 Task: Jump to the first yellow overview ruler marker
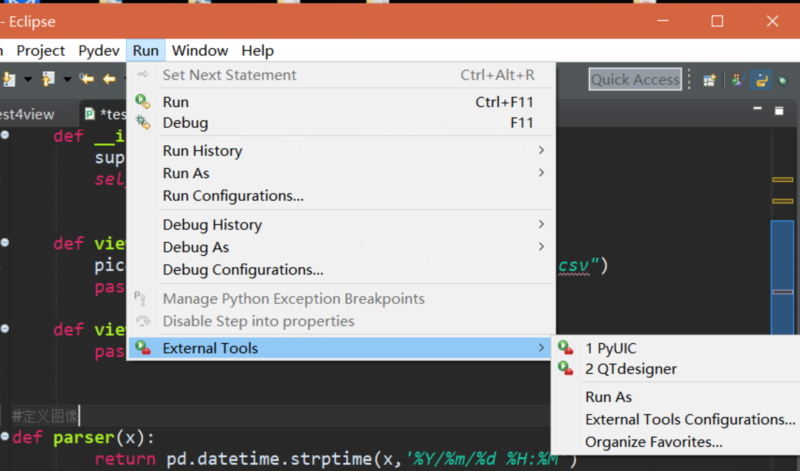pos(783,180)
